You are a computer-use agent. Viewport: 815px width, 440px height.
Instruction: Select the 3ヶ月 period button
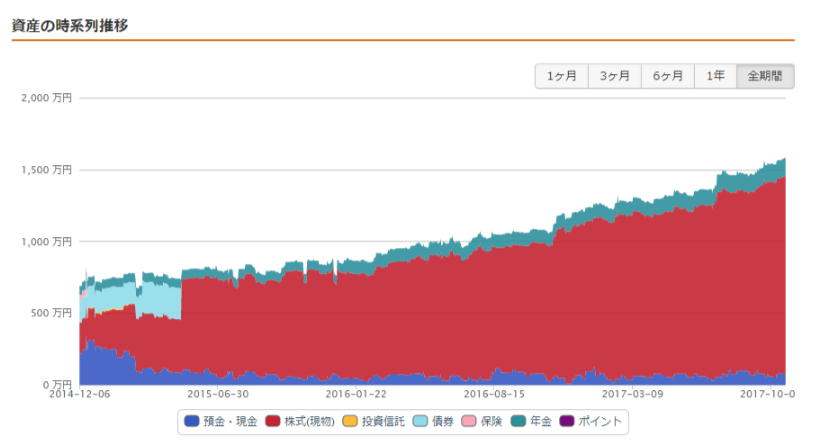pos(615,76)
